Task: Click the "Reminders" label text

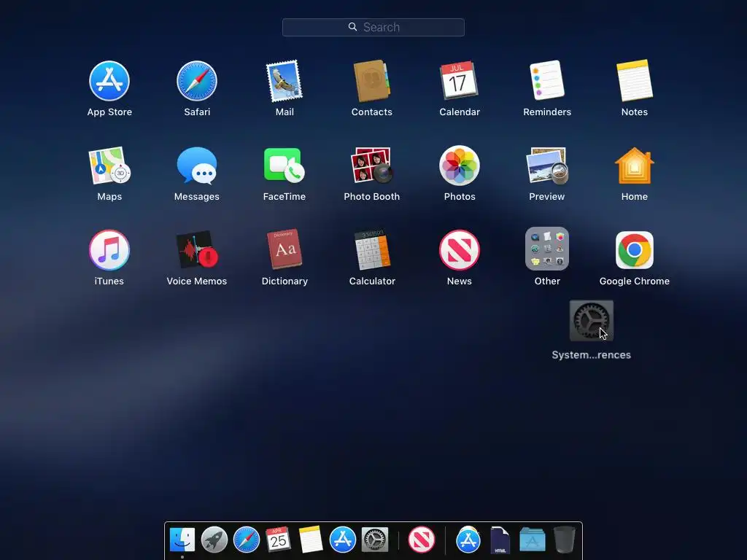Action: click(547, 112)
